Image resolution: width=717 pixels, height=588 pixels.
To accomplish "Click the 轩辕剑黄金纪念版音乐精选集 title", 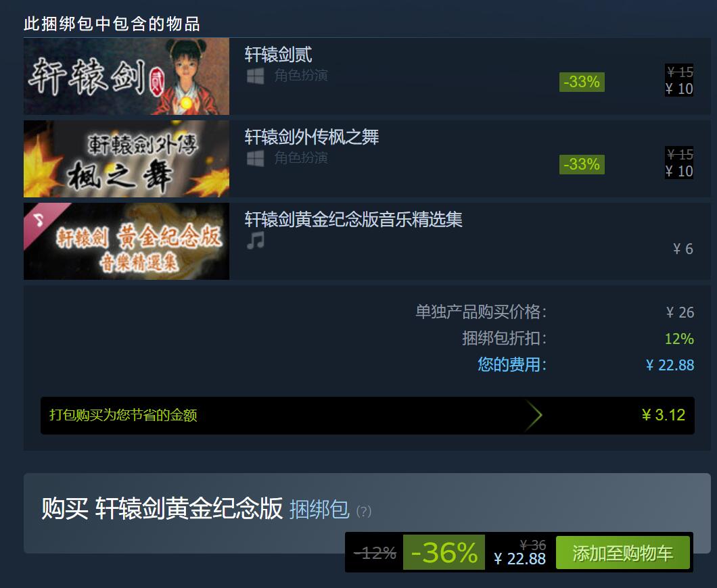I will pyautogui.click(x=354, y=219).
